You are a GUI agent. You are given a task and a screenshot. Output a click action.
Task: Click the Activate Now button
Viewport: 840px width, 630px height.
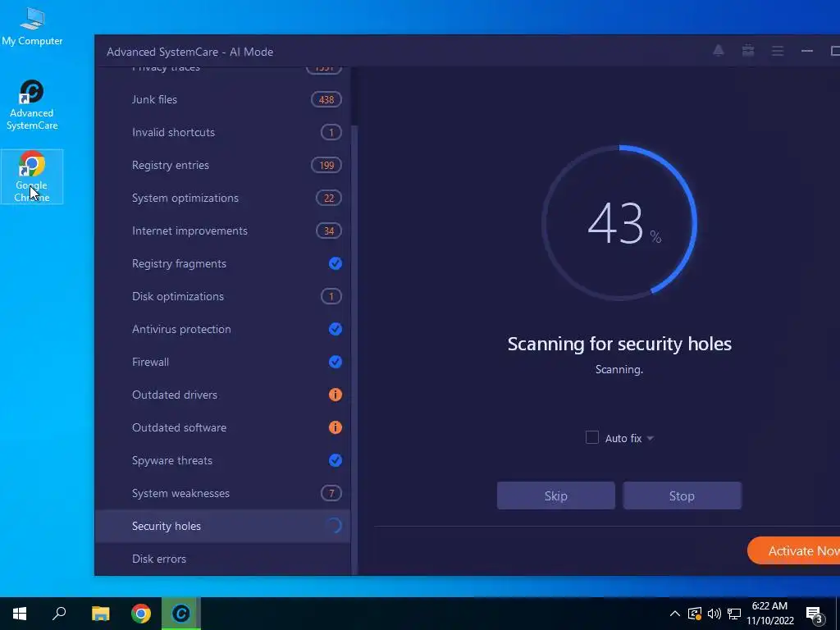point(794,550)
